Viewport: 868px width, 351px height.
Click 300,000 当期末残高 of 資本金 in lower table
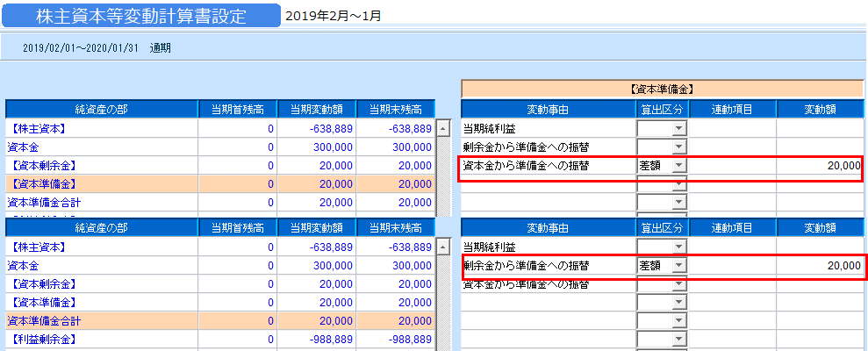point(396,266)
